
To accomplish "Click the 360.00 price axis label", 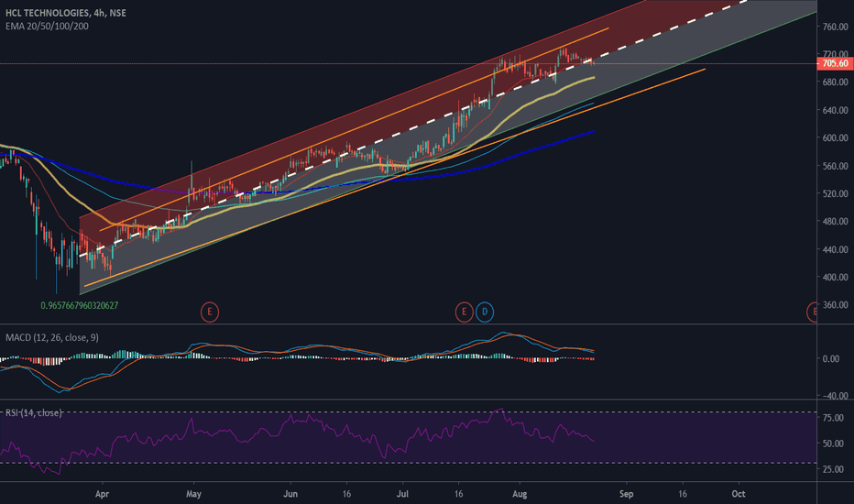I will (x=836, y=305).
